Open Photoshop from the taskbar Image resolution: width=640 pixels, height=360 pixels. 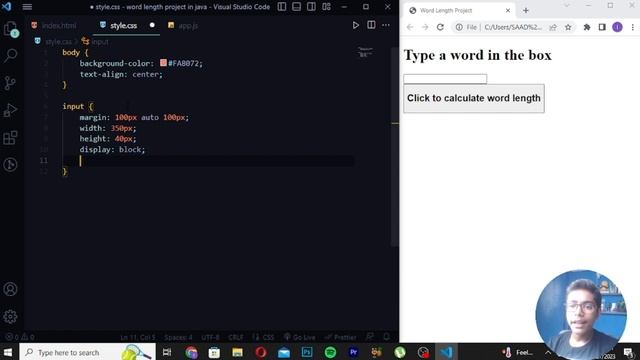point(307,352)
